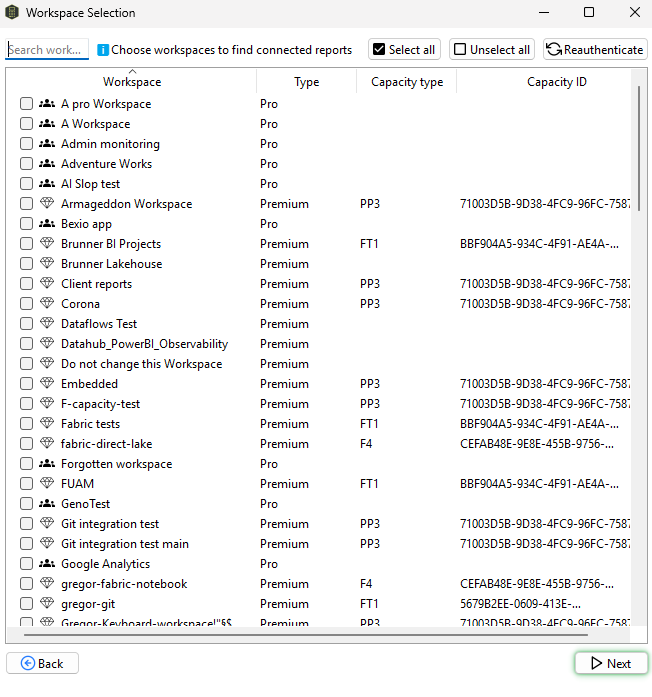
Task: Select the Corona workspace name
Action: (x=80, y=304)
